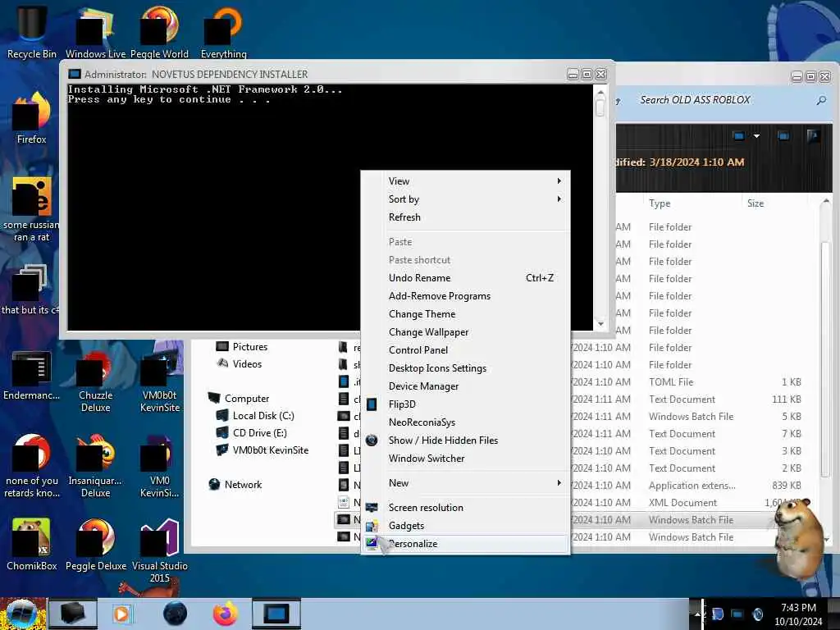Viewport: 840px width, 630px height.
Task: Toggle Show / Hide Hidden Files
Action: pos(465,441)
